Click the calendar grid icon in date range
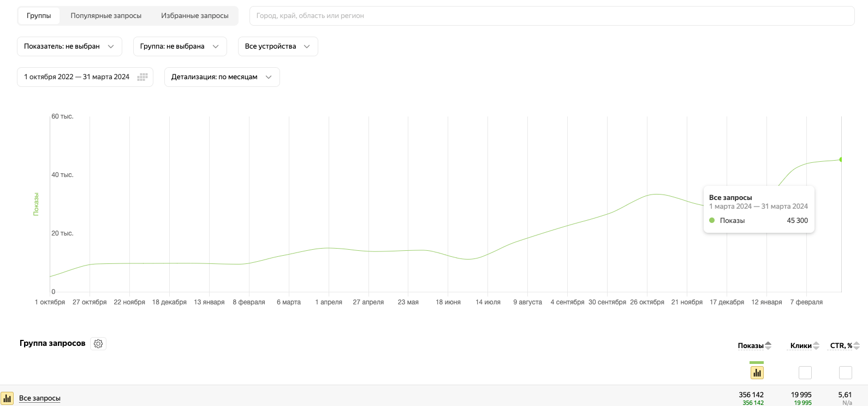Viewport: 868px width, 406px height. tap(142, 77)
